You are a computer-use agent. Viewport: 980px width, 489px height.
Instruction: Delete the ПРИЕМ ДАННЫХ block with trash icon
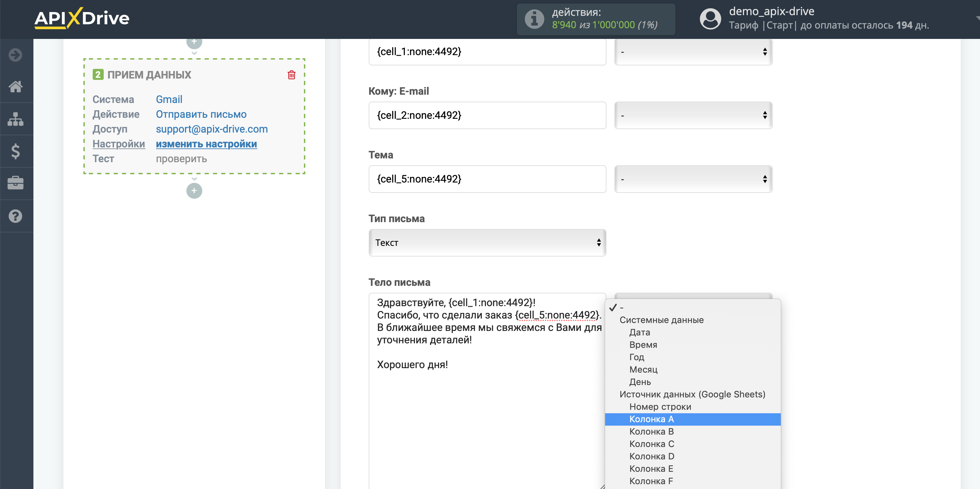point(292,74)
